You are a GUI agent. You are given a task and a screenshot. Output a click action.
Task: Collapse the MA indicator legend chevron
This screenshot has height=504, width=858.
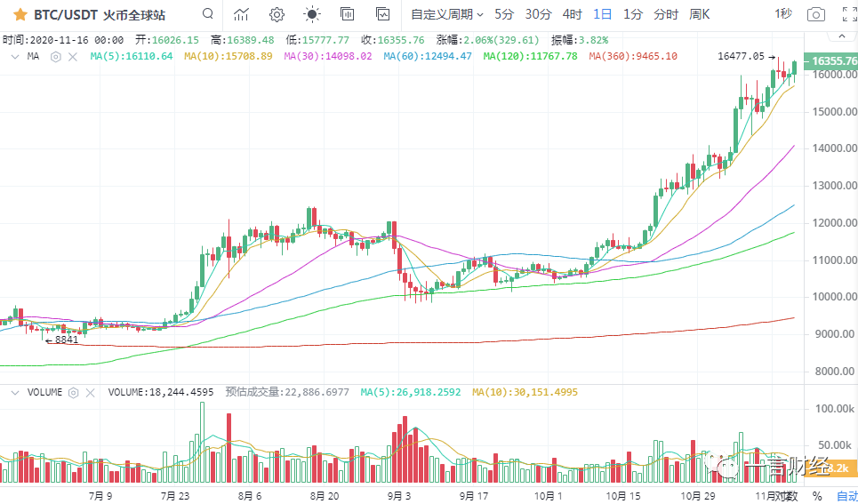point(14,56)
